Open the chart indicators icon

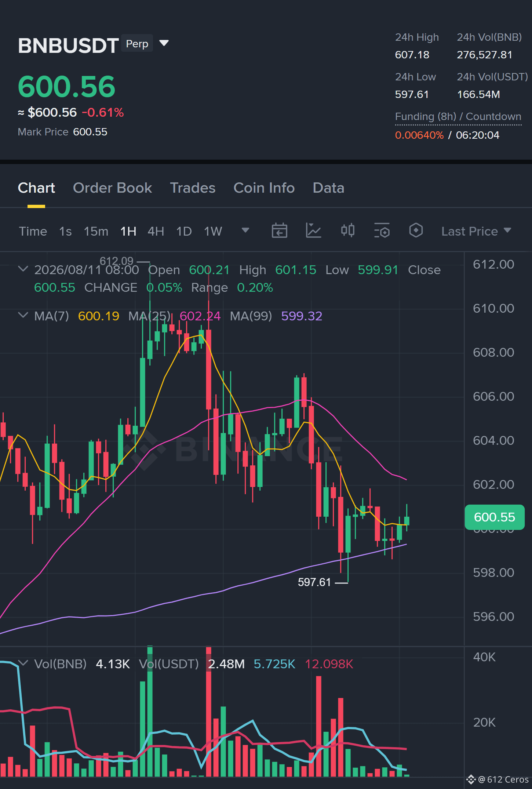314,231
